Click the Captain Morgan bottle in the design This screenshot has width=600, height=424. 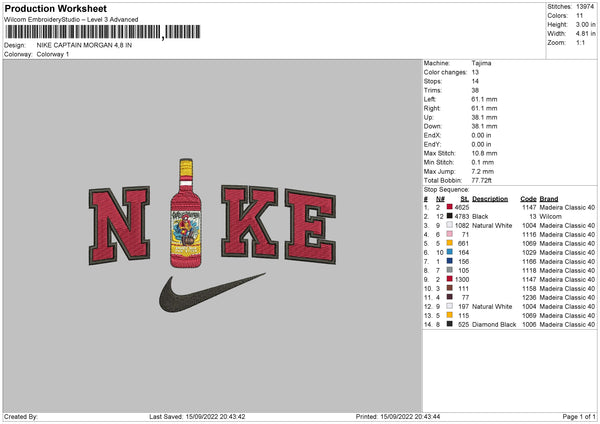tap(186, 213)
